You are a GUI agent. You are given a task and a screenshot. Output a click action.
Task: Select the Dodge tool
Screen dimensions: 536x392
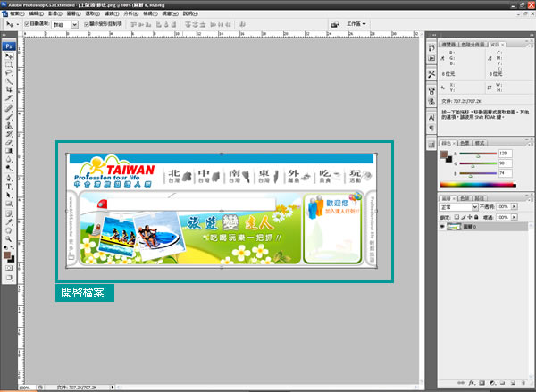point(9,168)
